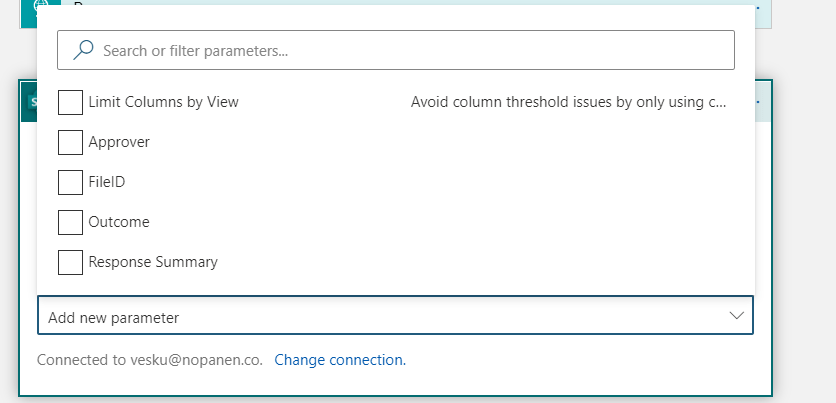
Task: Click the Outcome parameter label
Action: click(x=119, y=222)
